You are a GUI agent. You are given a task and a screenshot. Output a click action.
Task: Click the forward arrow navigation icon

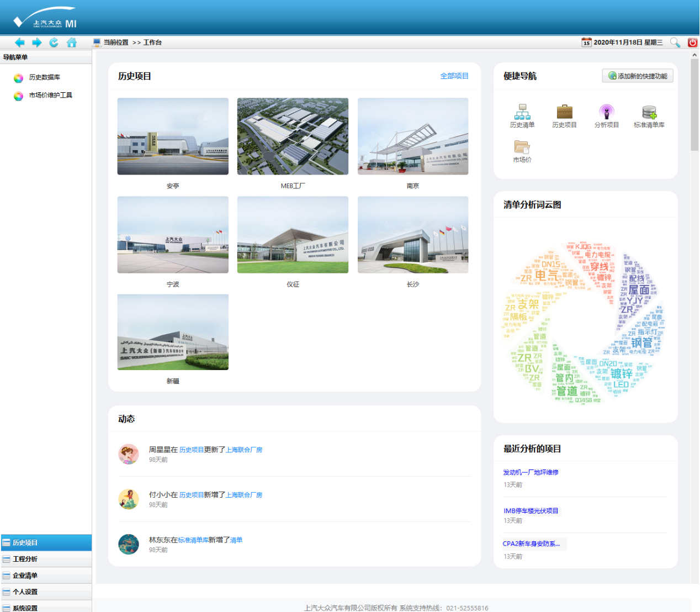point(37,43)
